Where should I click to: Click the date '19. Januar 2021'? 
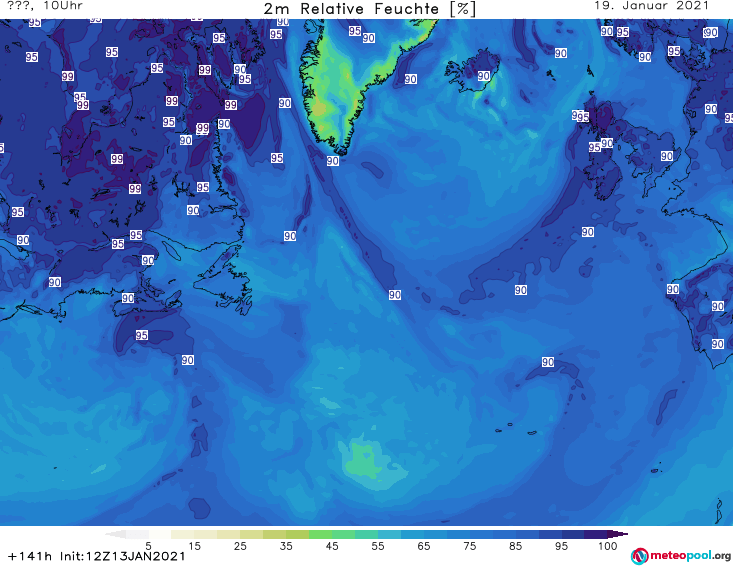(x=651, y=6)
